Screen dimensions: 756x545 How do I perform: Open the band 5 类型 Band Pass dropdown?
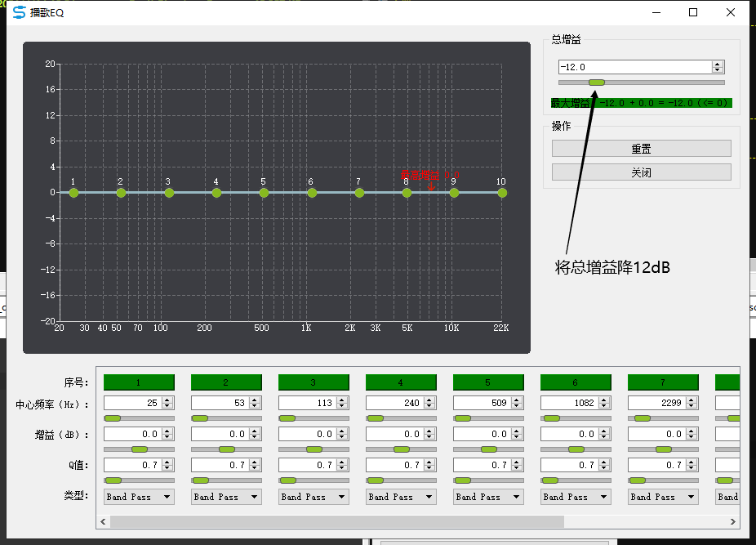pyautogui.click(x=488, y=497)
